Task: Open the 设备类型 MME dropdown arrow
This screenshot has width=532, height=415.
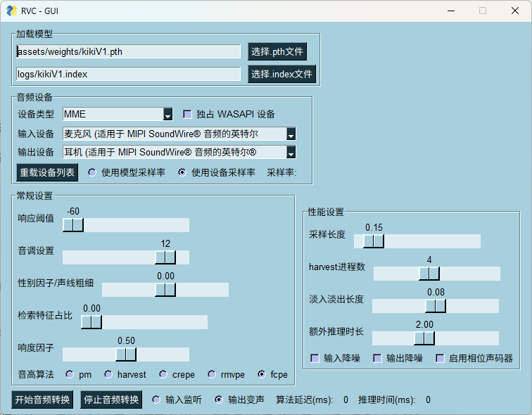Action: (168, 114)
